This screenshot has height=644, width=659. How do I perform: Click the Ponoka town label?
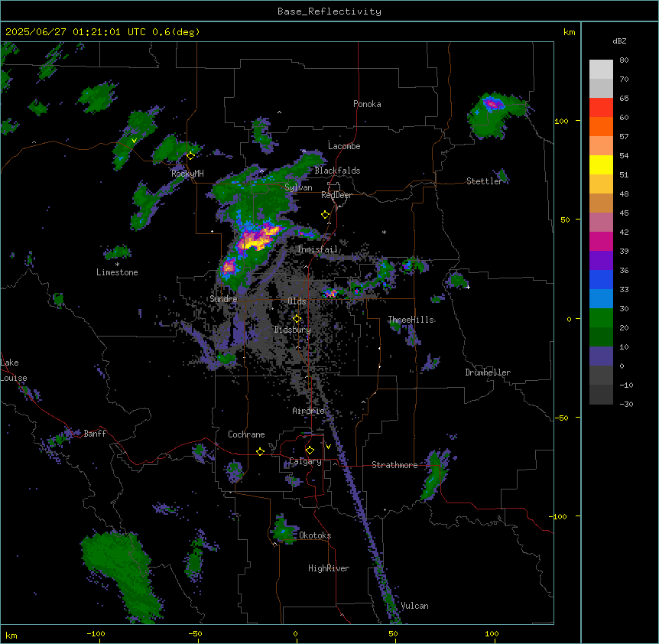click(367, 104)
